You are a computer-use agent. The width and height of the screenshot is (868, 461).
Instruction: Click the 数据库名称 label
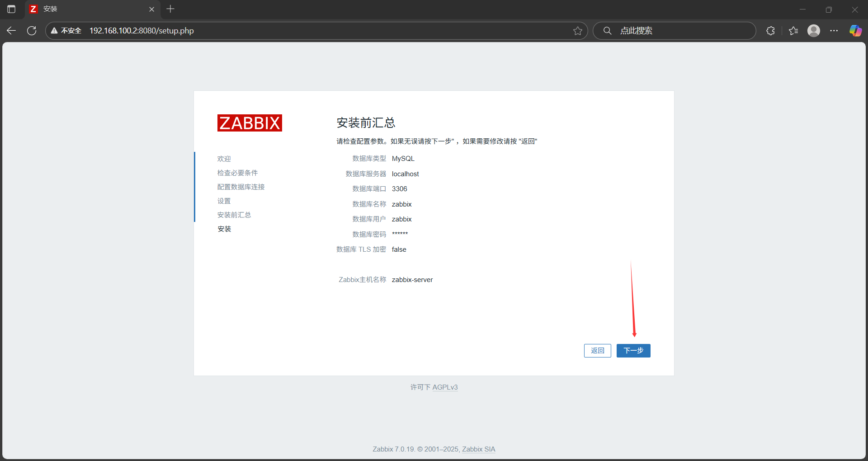point(369,204)
